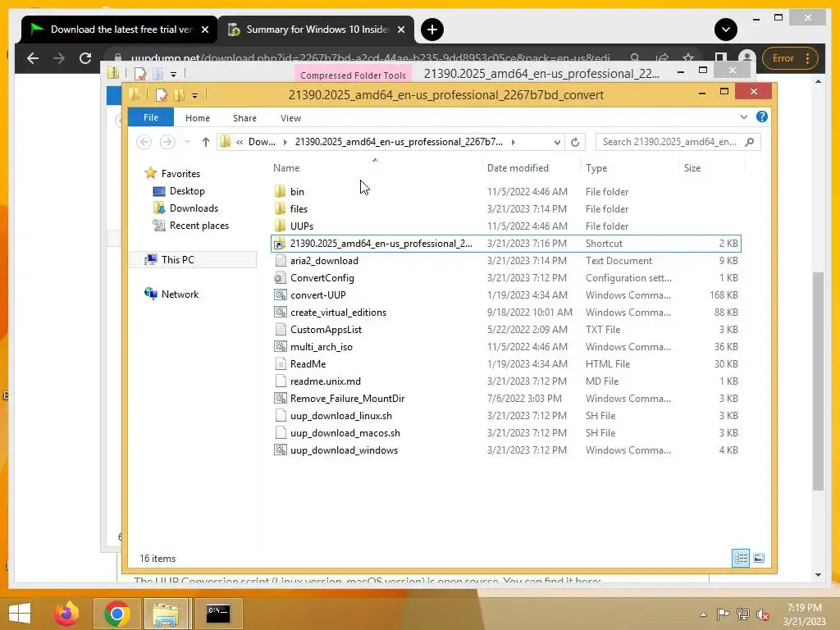840x630 pixels.
Task: Expand the ribbon with chevron
Action: point(743,116)
